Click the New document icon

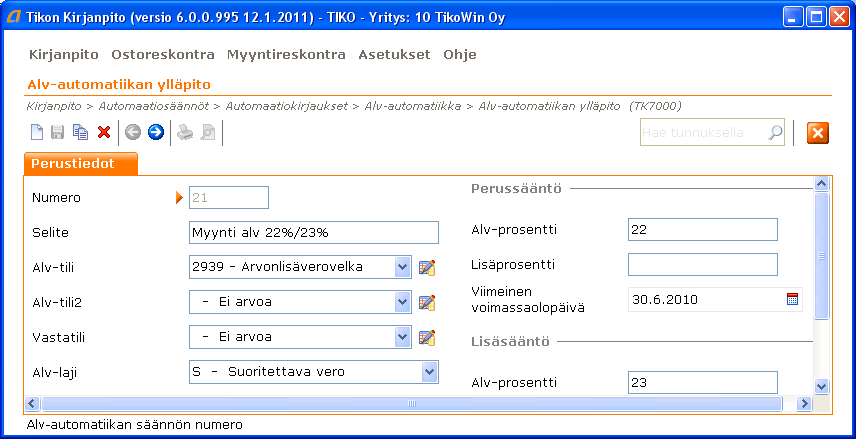tap(37, 132)
